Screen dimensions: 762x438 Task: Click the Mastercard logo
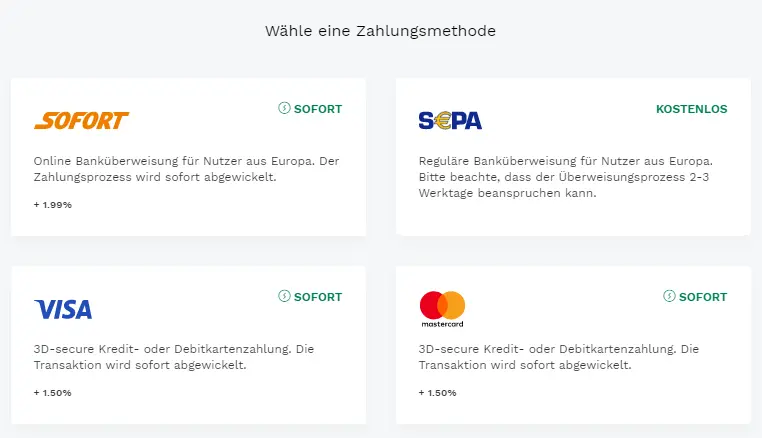[x=442, y=309]
